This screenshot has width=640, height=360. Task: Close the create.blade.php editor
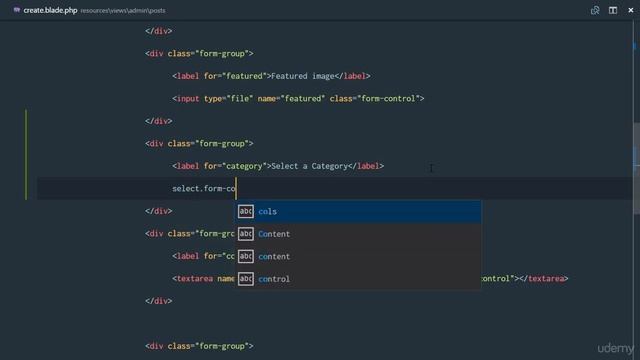[x=631, y=10]
